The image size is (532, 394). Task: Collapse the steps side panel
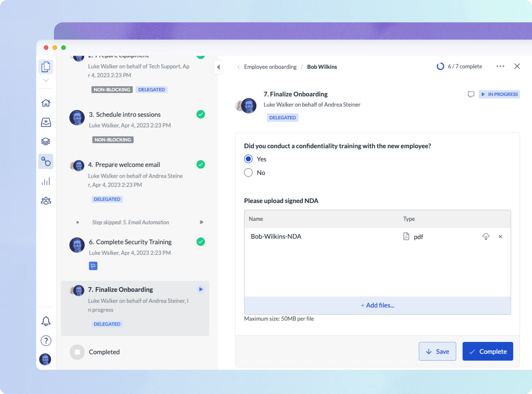click(218, 67)
